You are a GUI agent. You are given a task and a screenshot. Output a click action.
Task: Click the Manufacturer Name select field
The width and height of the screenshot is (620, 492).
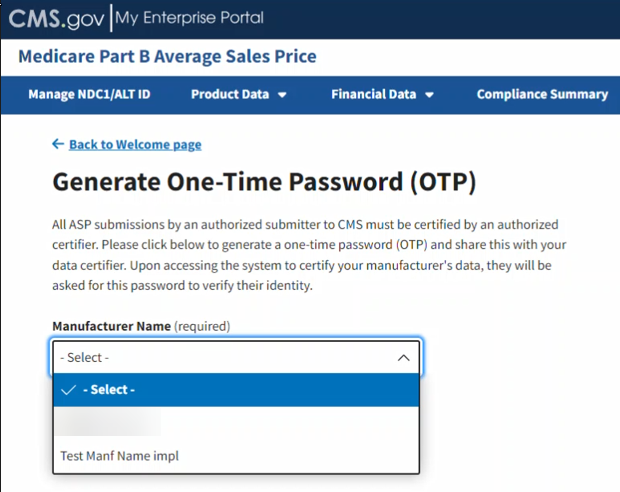[x=236, y=357]
